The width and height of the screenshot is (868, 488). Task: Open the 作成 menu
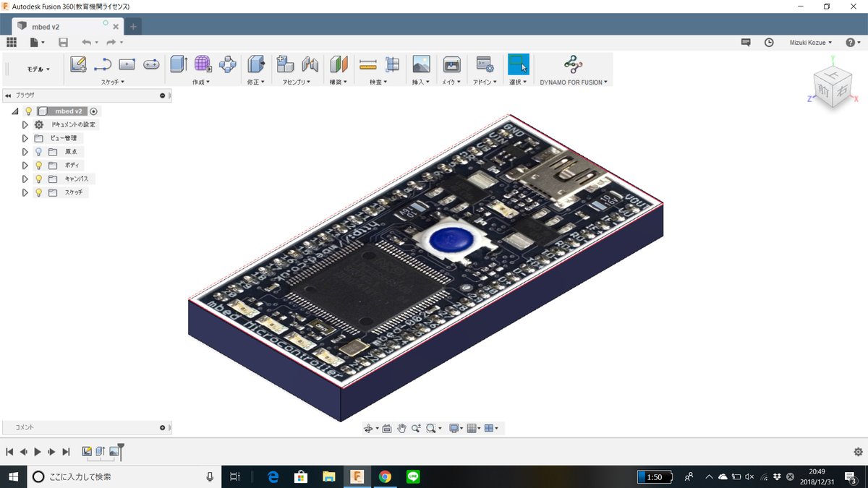click(200, 82)
